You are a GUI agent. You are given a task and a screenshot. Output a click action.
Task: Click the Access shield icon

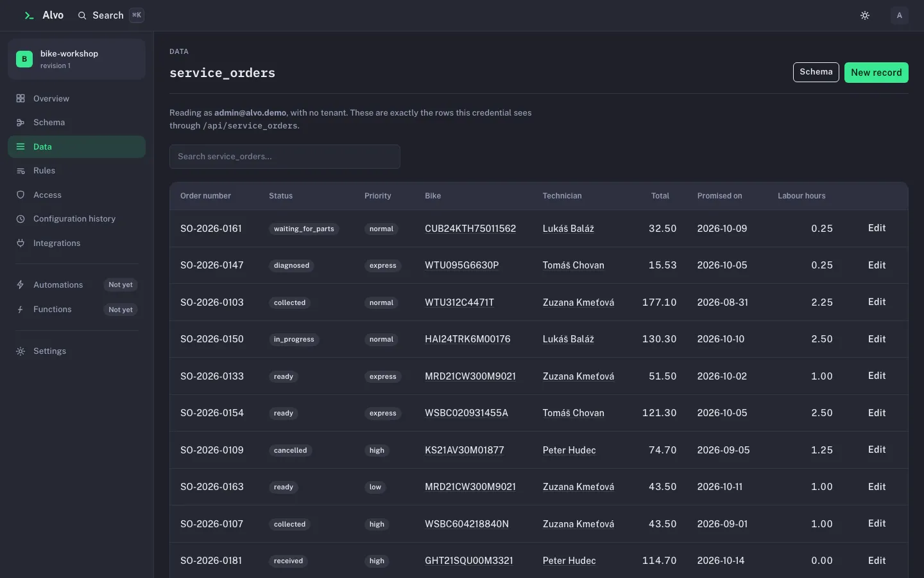pyautogui.click(x=21, y=195)
